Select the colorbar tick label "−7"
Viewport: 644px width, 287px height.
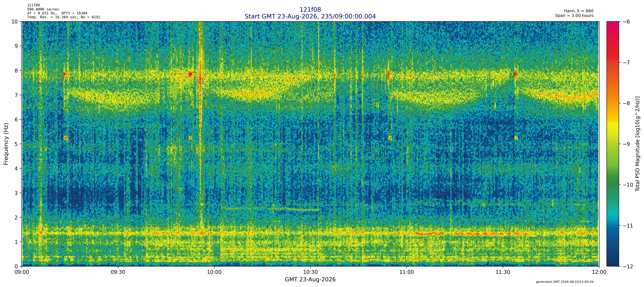point(626,62)
